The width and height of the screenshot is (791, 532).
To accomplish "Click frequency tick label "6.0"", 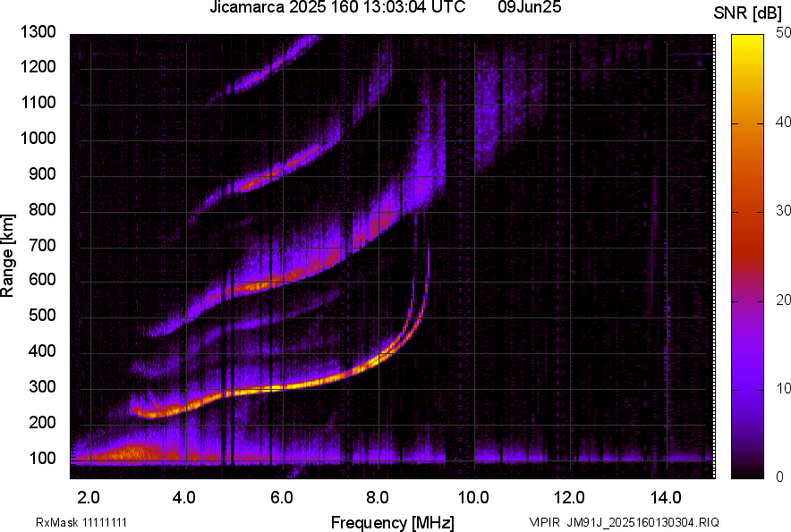I will (x=282, y=498).
